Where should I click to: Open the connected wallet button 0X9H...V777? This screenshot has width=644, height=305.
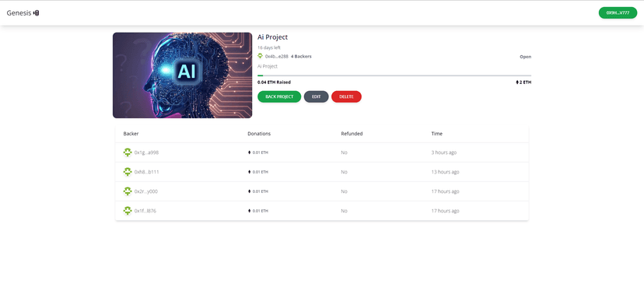click(618, 12)
